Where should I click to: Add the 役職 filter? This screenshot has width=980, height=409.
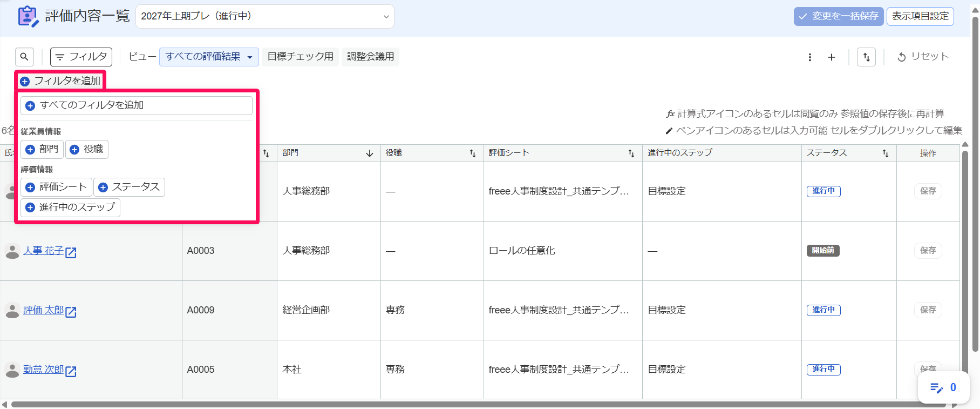click(87, 149)
